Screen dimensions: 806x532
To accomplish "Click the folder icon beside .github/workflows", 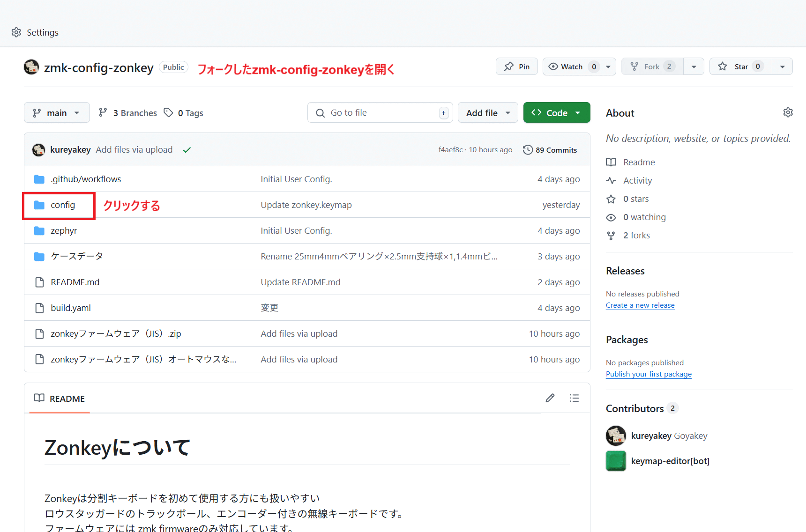I will 39,179.
